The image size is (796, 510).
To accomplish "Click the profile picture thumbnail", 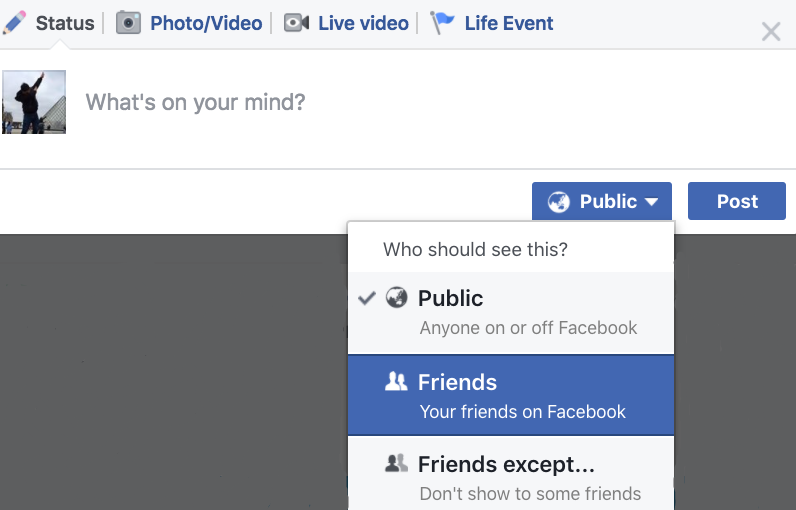I will click(34, 102).
